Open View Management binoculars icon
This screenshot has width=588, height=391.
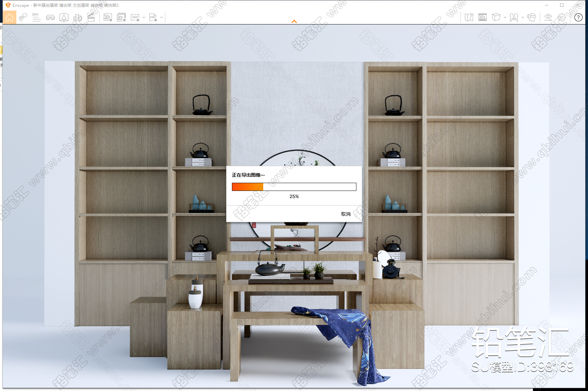click(x=50, y=17)
